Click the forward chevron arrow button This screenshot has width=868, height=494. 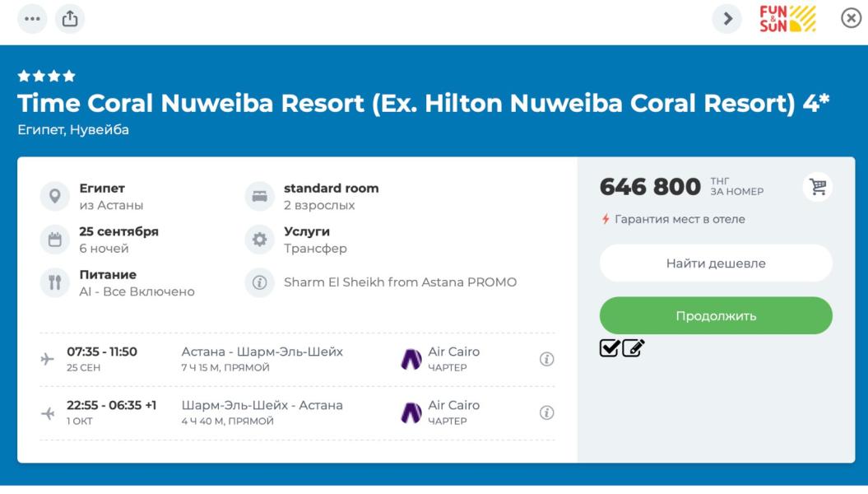click(x=726, y=18)
